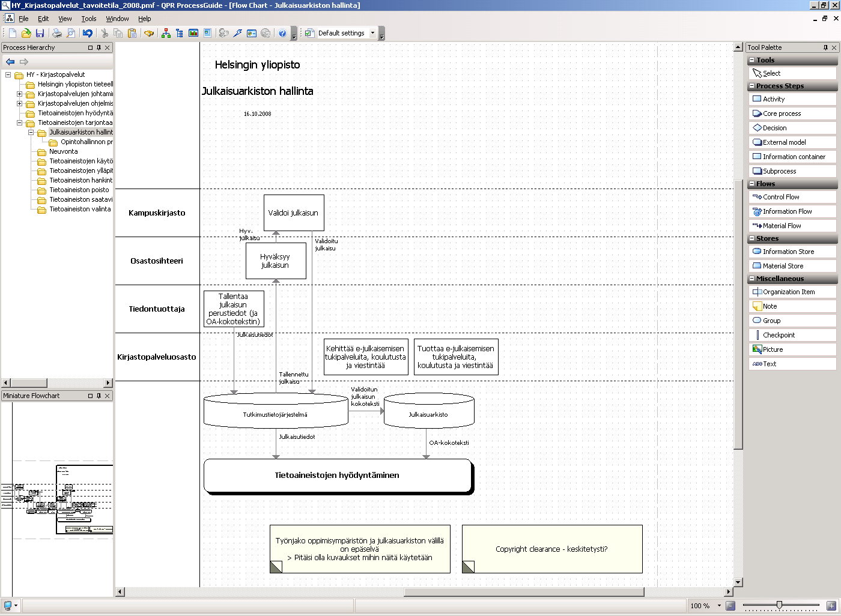Viewport: 841px width, 616px height.
Task: Select Neuvonta in the hierarchy tree
Action: point(63,151)
